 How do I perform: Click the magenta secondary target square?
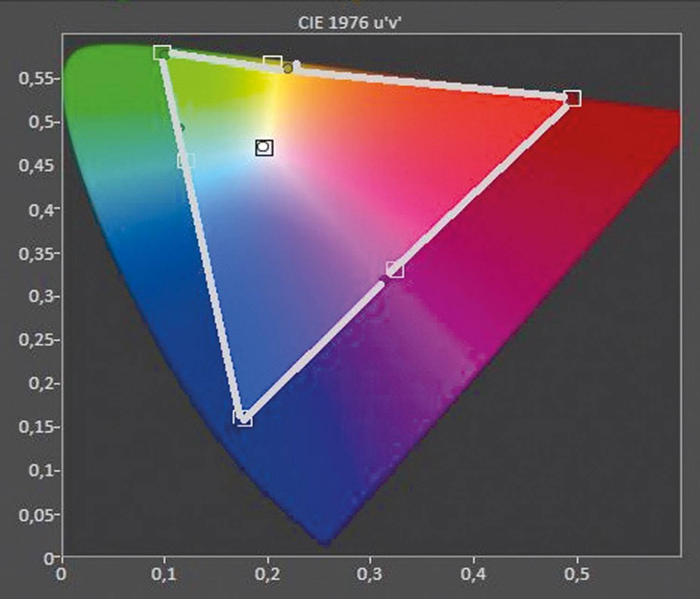tap(395, 269)
